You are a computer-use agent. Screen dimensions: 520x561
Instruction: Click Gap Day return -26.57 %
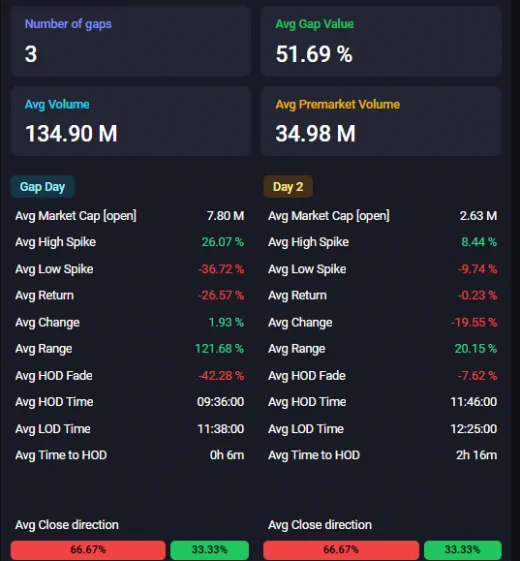tap(221, 296)
